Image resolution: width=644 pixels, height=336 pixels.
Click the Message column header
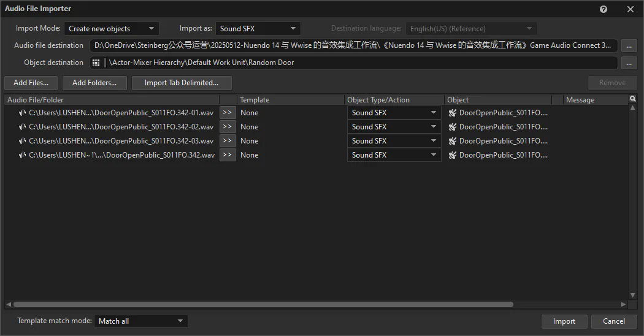596,100
